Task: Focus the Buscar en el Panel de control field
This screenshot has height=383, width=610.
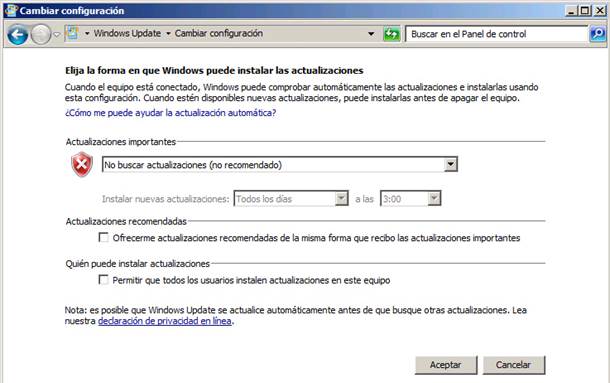Action: pos(496,34)
